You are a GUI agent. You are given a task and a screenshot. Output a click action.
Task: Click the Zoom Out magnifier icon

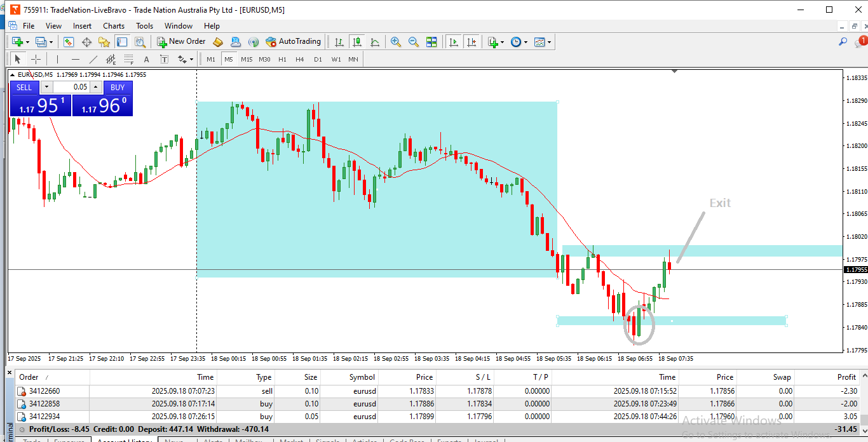click(414, 42)
